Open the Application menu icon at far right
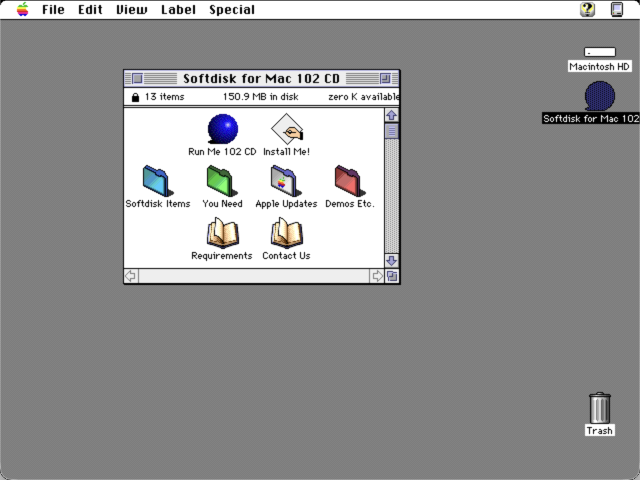The image size is (640, 480). (x=617, y=9)
